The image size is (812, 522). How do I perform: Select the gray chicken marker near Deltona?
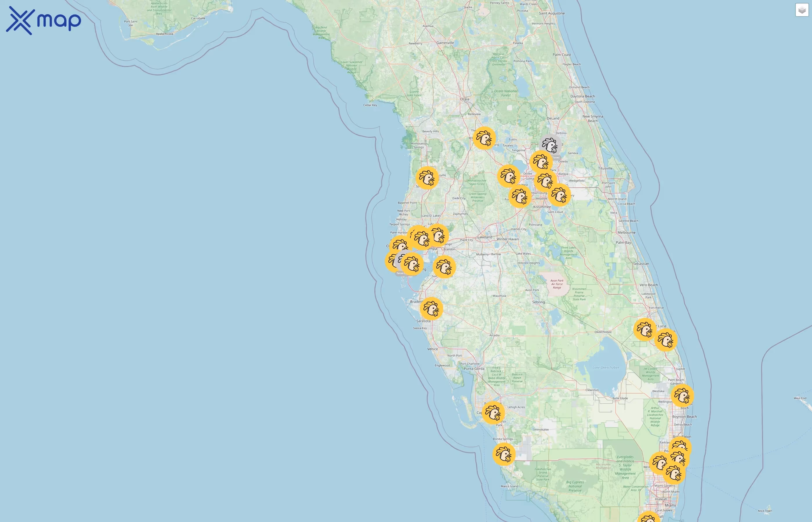[550, 145]
